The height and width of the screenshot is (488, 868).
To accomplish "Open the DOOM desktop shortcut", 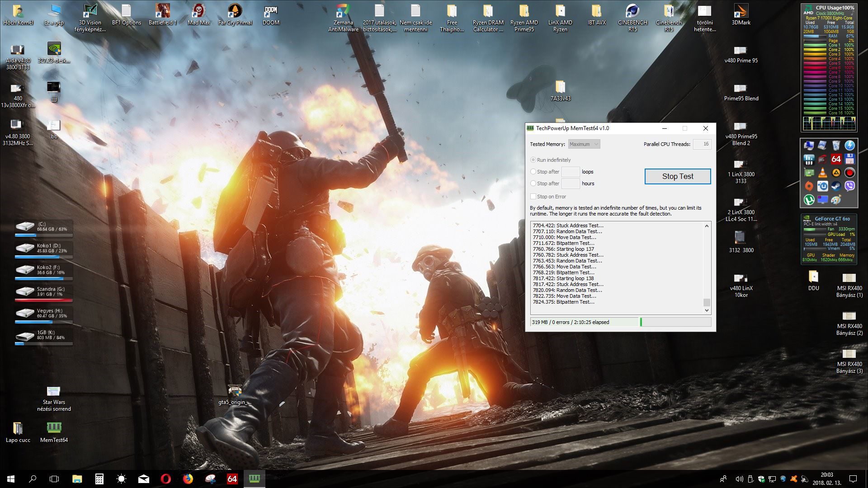I will [x=271, y=15].
